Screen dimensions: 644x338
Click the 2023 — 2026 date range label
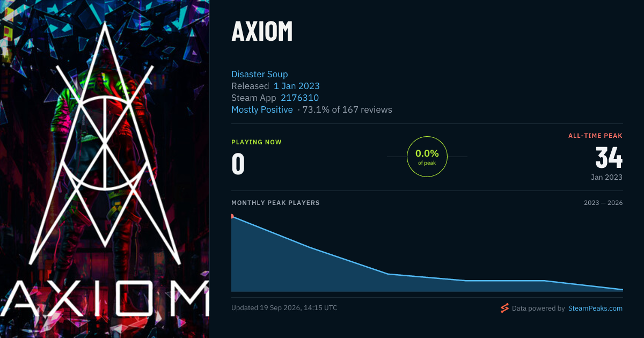click(x=603, y=203)
